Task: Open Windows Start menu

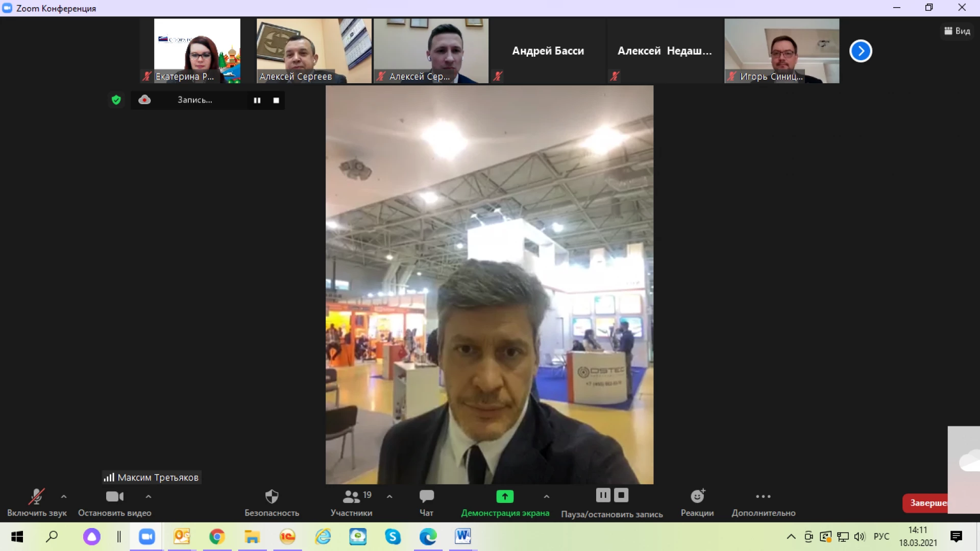Action: point(17,537)
